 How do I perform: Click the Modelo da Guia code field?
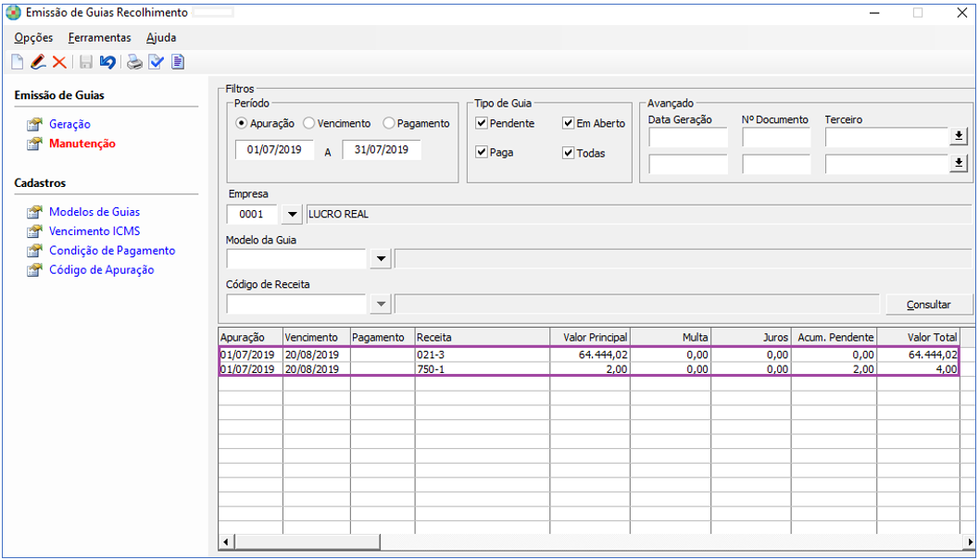click(x=296, y=258)
